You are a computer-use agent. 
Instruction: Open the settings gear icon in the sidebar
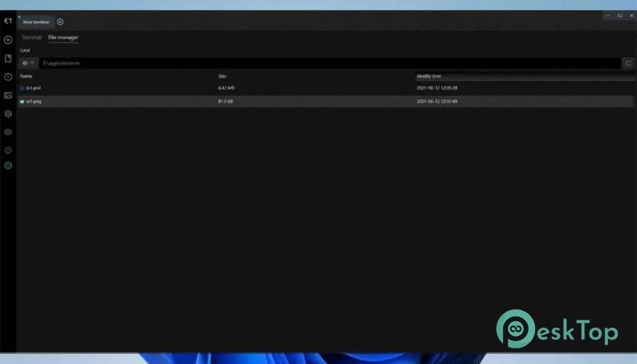tap(7, 114)
